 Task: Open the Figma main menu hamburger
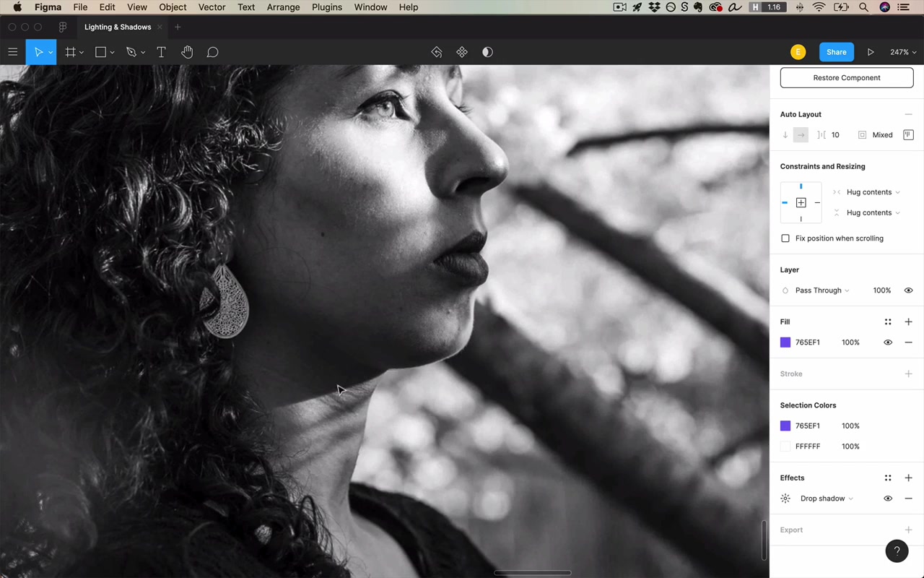coord(12,52)
